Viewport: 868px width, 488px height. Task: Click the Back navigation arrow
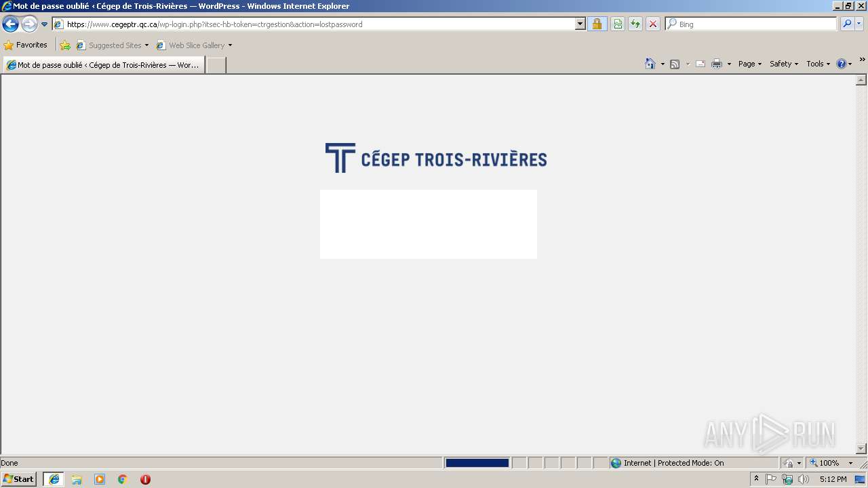pos(10,24)
